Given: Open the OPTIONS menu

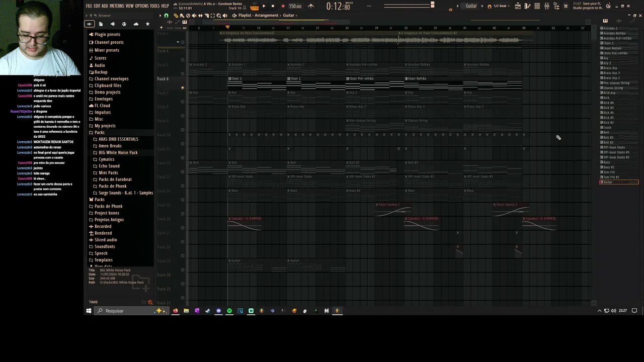Looking at the screenshot, I should tap(142, 6).
